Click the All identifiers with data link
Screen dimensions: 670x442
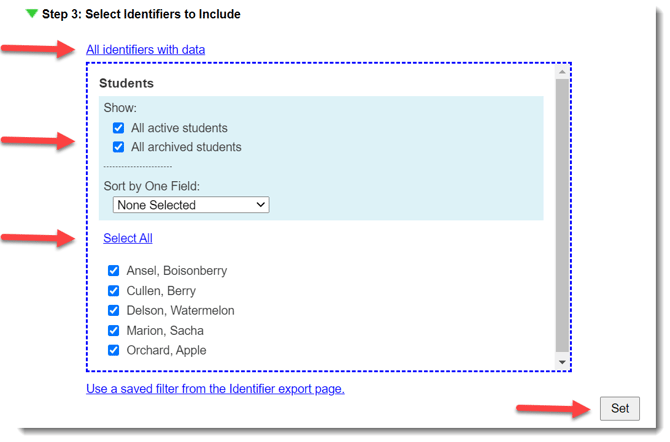[x=145, y=49]
